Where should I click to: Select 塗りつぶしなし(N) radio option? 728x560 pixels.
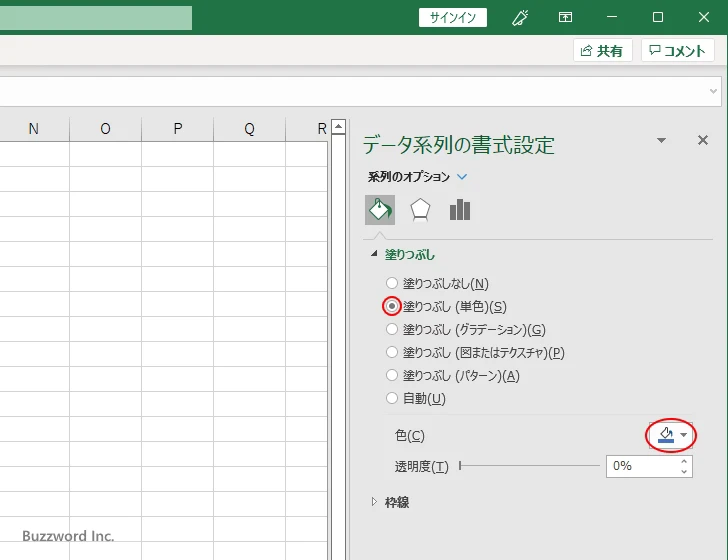[x=392, y=283]
